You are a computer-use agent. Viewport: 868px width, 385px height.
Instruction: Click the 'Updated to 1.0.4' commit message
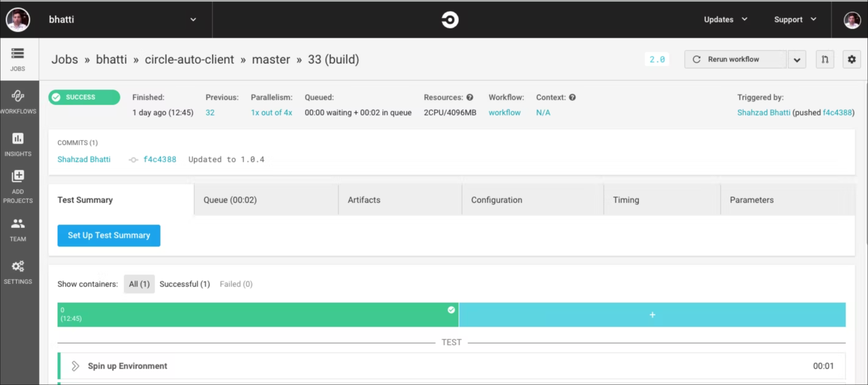pos(226,160)
